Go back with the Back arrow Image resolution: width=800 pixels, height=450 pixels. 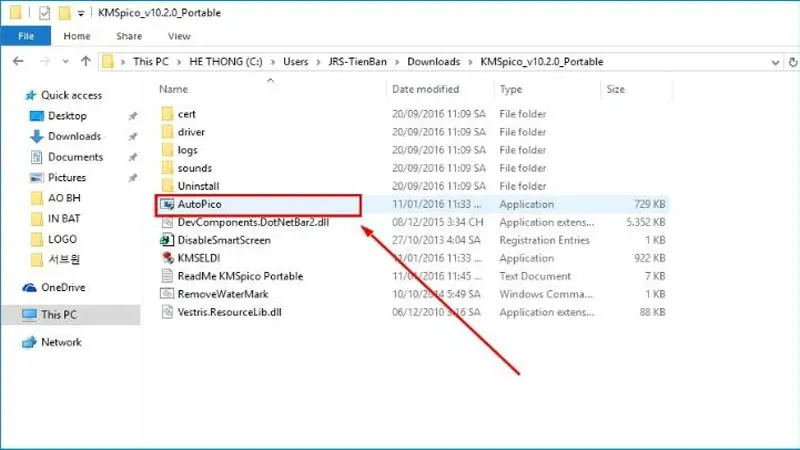(18, 62)
